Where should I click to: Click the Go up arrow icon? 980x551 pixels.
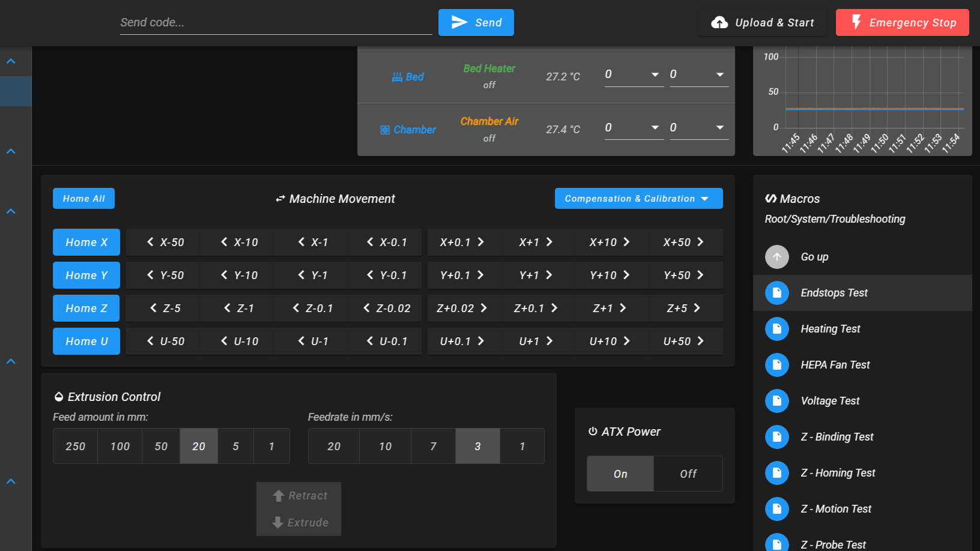coord(777,257)
